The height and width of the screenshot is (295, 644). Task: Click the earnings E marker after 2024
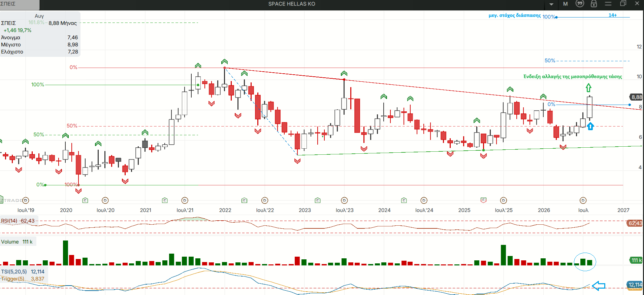click(x=404, y=200)
